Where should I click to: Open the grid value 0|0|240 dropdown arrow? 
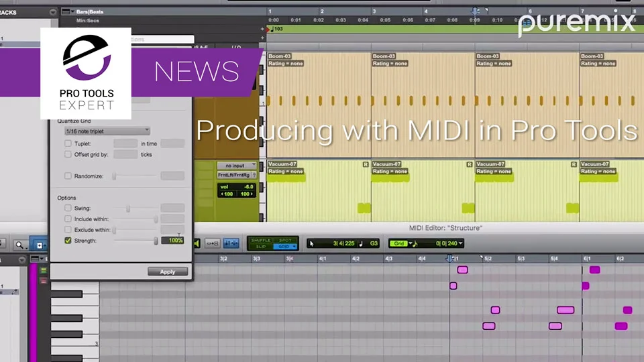[461, 243]
